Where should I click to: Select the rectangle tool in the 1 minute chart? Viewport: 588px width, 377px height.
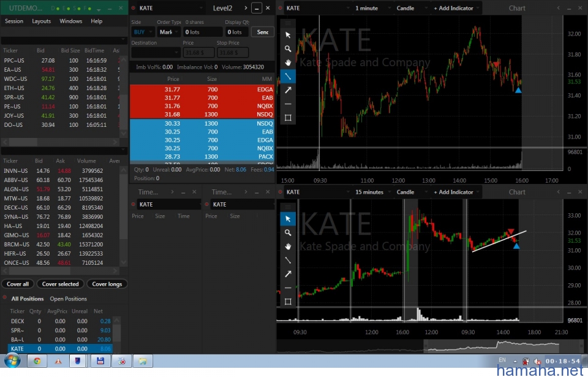[288, 118]
